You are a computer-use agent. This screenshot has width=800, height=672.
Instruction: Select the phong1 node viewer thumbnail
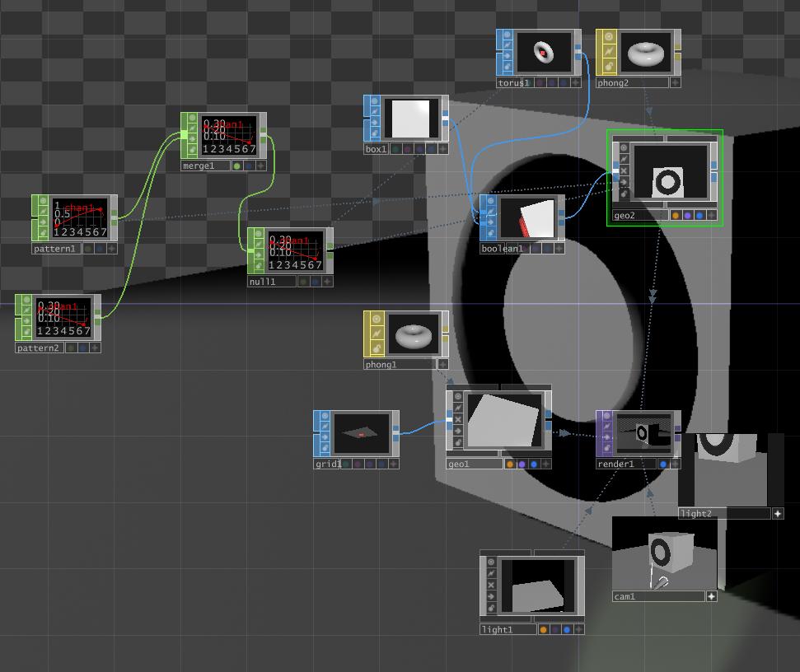[x=414, y=334]
